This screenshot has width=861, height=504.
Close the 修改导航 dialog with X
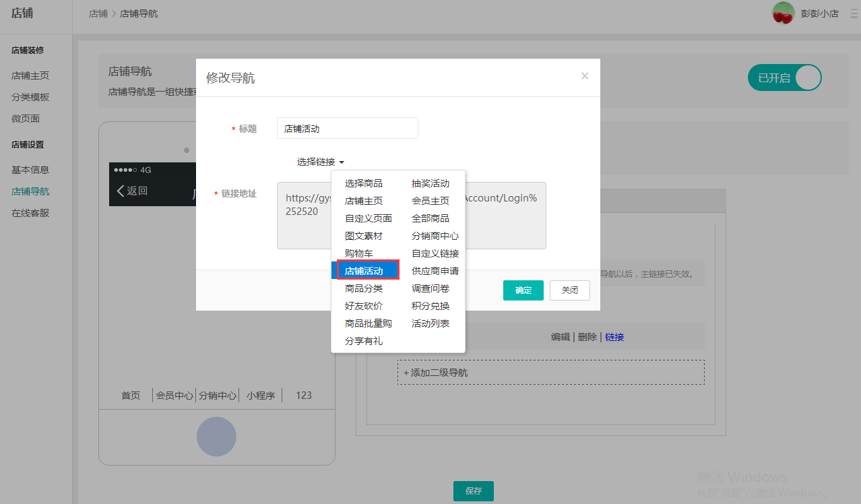point(585,76)
